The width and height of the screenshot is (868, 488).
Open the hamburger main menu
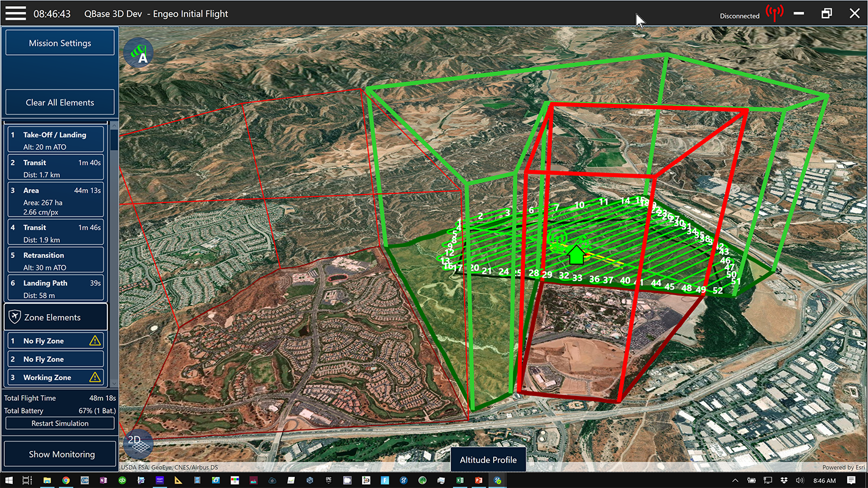pyautogui.click(x=16, y=13)
